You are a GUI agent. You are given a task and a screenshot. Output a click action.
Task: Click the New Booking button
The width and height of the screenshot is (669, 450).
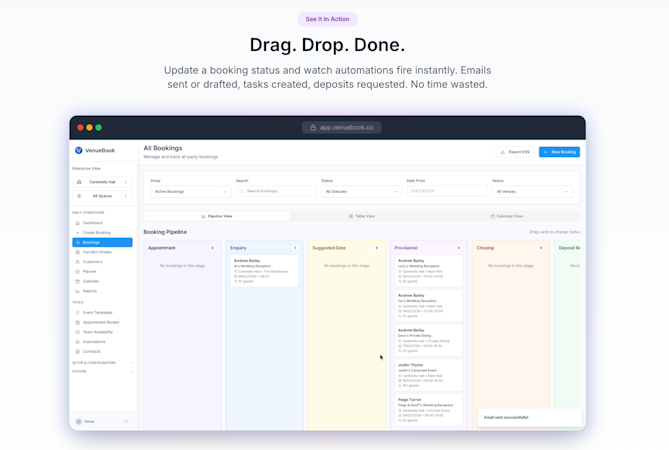[559, 152]
